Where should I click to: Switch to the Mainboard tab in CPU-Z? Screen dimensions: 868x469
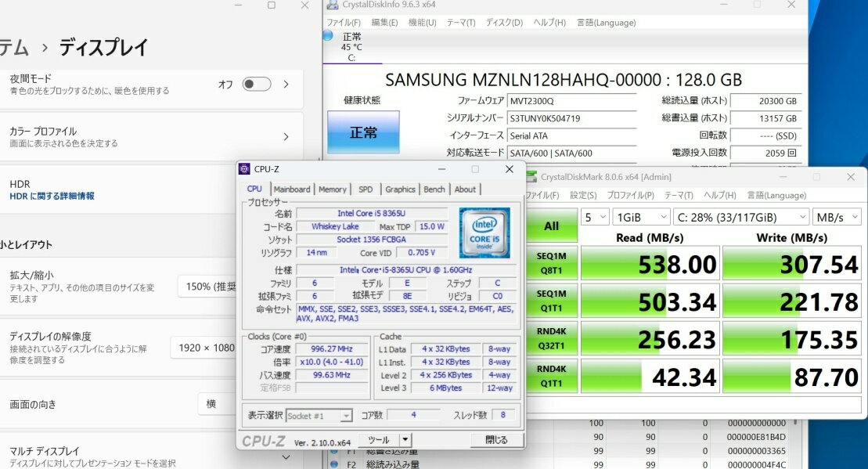[292, 189]
